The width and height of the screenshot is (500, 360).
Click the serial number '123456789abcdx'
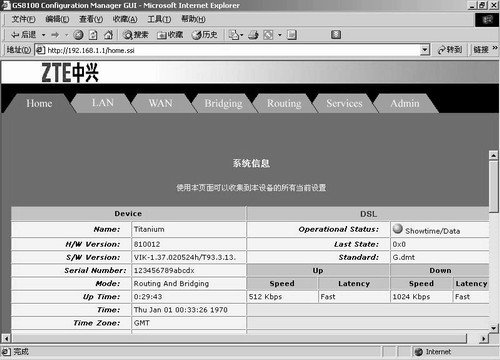coord(164,270)
